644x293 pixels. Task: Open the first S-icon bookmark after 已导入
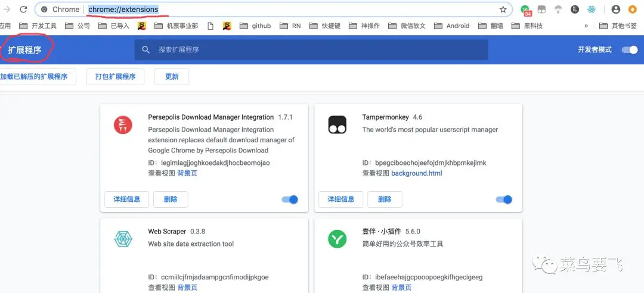(x=142, y=26)
